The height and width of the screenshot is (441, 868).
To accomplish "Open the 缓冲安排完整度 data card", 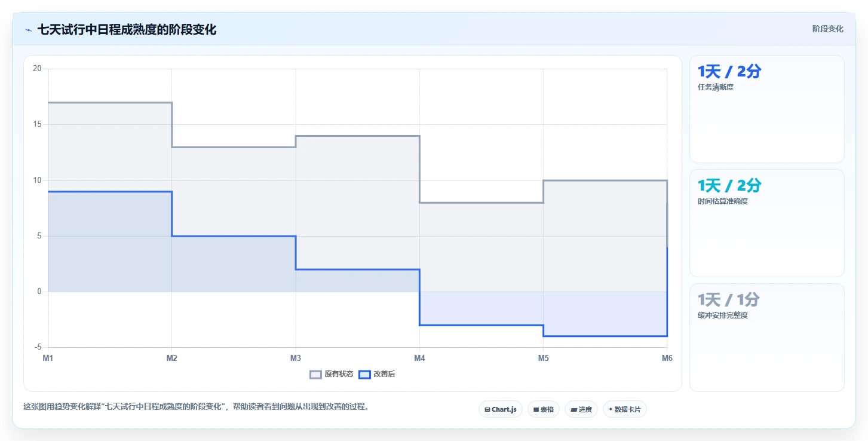I will coord(767,337).
